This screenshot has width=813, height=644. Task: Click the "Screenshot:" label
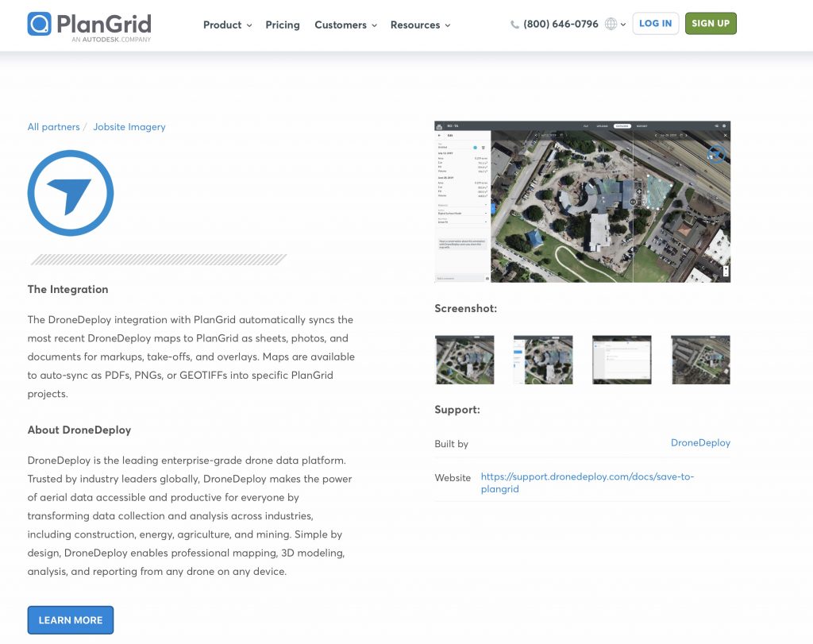coord(465,309)
